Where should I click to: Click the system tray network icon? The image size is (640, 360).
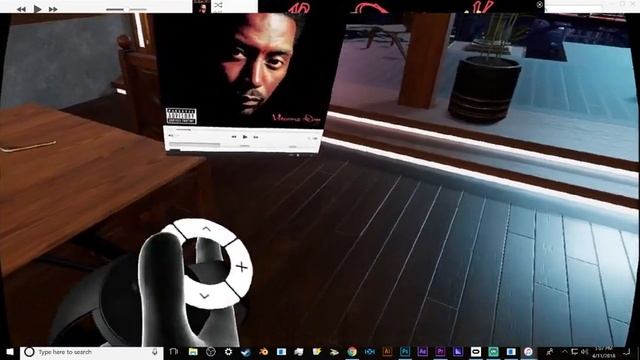tap(575, 352)
